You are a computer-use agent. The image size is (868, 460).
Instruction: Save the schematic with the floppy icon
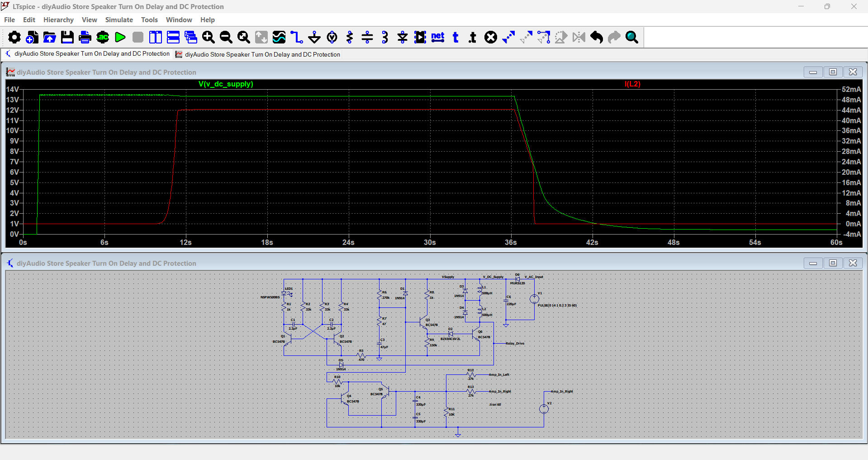click(x=67, y=37)
